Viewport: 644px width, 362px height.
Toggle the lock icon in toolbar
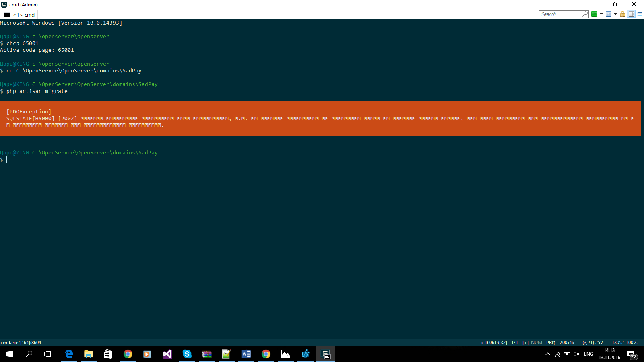[x=623, y=14]
